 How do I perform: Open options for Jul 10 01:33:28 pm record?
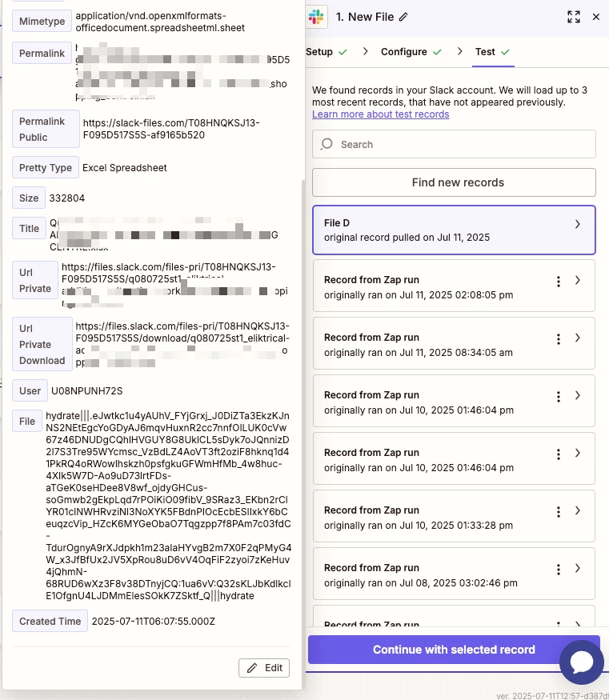coord(558,512)
